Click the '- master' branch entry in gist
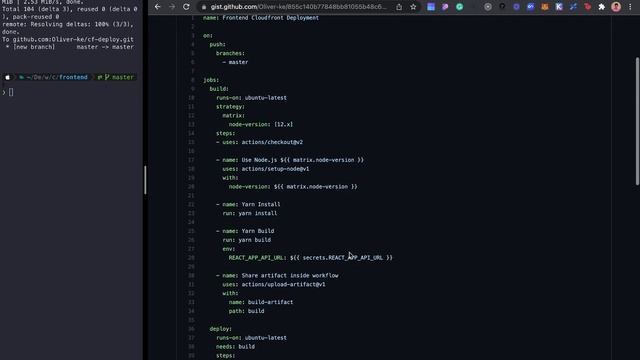 [x=235, y=62]
